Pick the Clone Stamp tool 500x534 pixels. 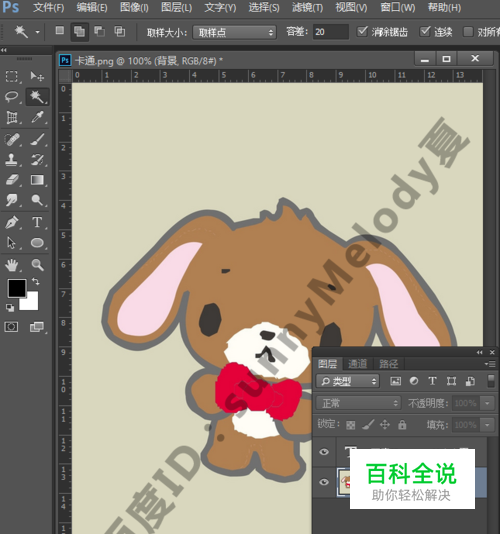tap(12, 159)
